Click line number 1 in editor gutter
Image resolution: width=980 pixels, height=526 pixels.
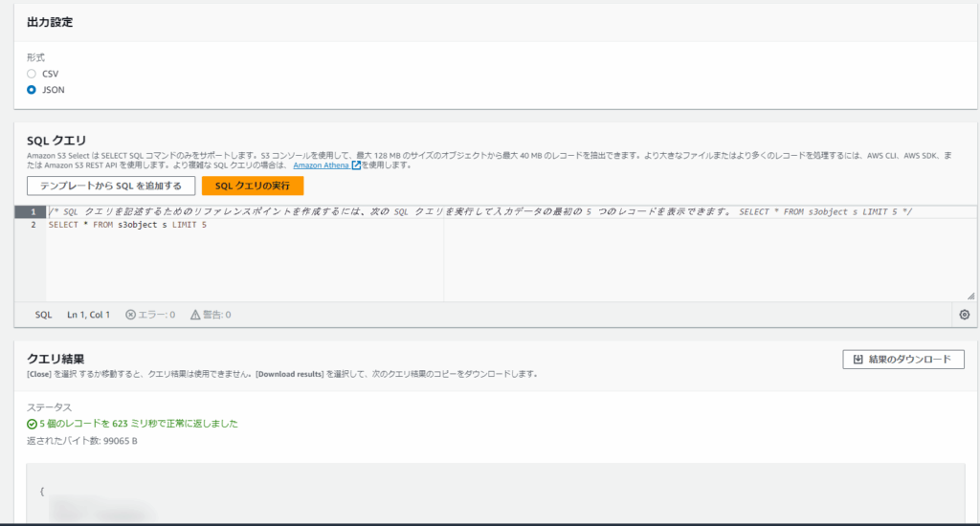[x=33, y=211]
